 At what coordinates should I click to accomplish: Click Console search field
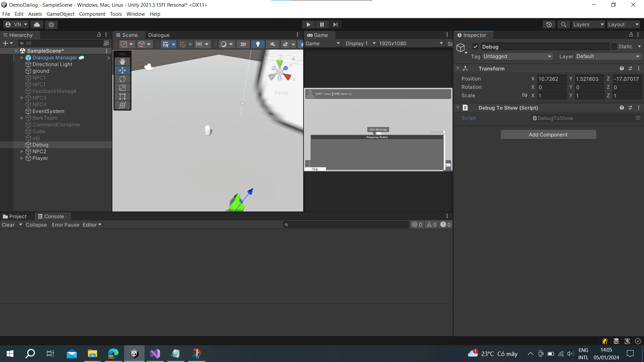point(346,225)
